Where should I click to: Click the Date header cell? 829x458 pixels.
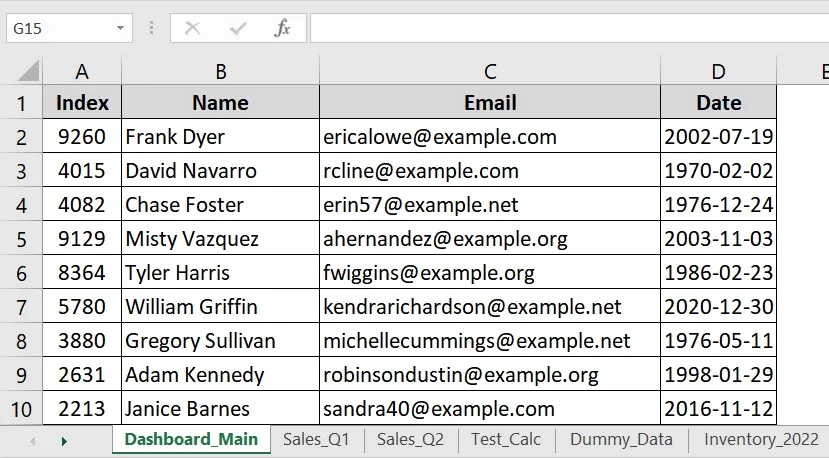pos(719,103)
